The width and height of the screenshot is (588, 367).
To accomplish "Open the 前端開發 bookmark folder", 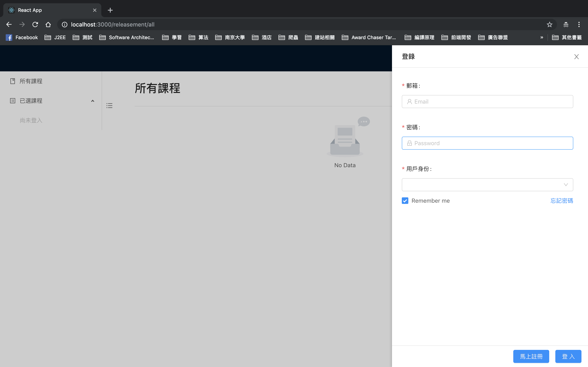I will pos(456,37).
